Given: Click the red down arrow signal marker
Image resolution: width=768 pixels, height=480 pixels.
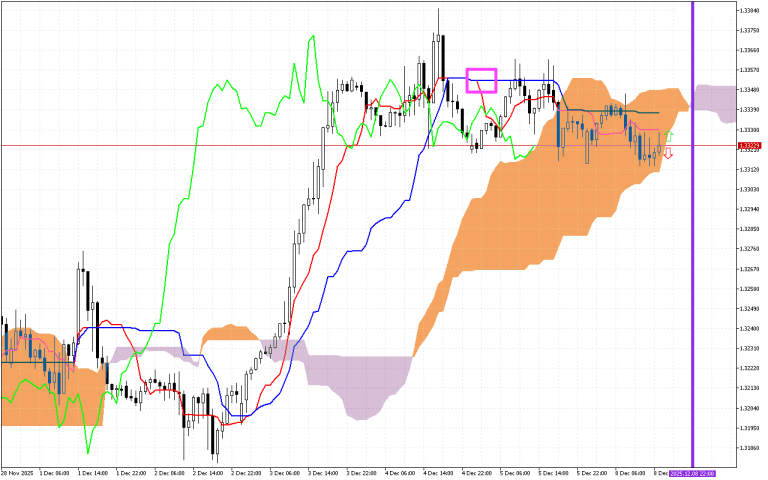Looking at the screenshot, I should coord(668,154).
